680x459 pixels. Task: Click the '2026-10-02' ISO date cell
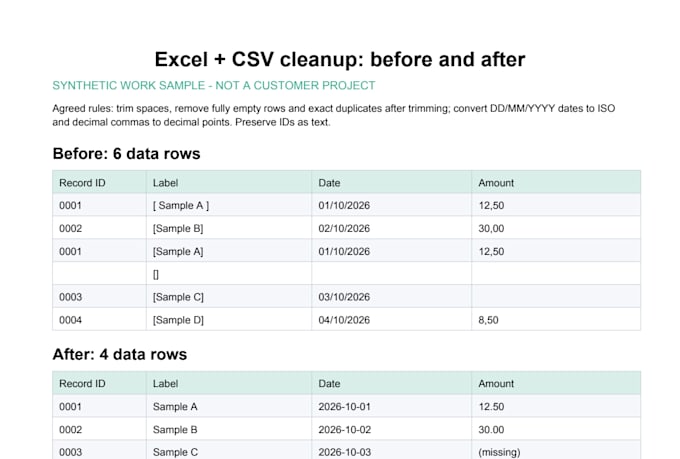click(x=392, y=429)
